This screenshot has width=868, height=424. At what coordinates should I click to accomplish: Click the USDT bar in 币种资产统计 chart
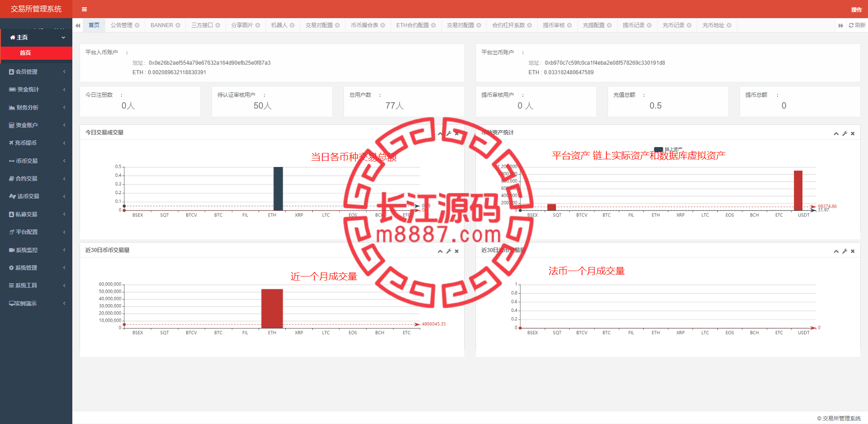point(798,191)
